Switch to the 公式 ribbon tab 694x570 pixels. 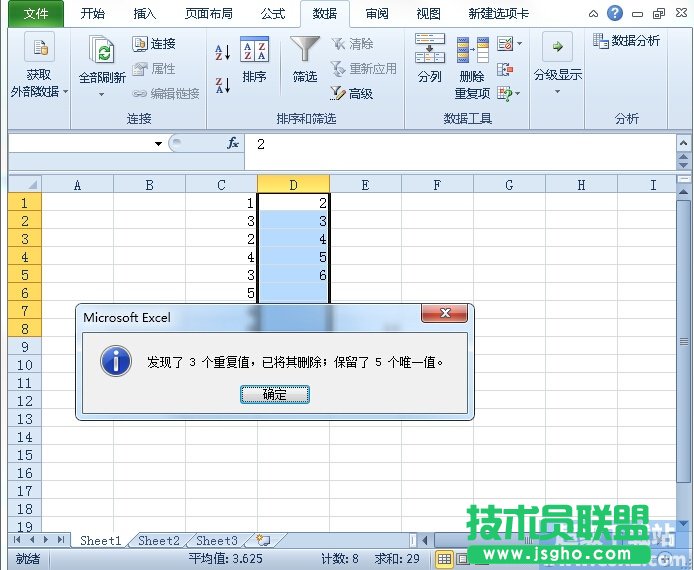click(x=272, y=14)
